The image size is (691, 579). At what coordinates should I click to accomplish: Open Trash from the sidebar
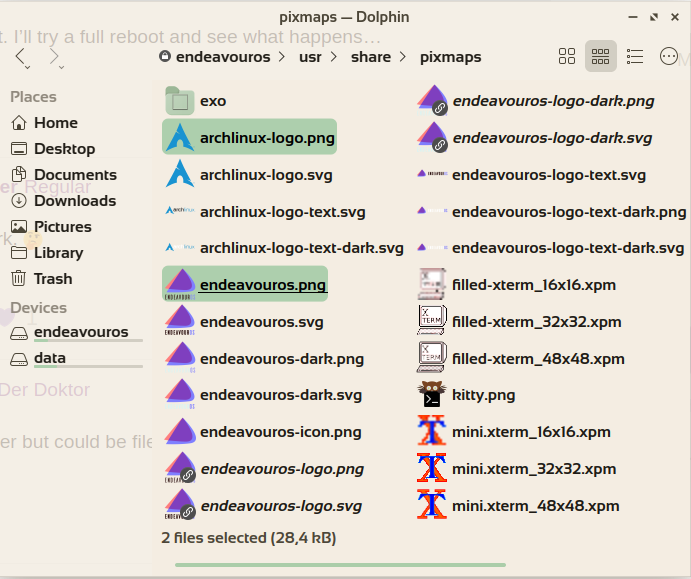point(52,279)
